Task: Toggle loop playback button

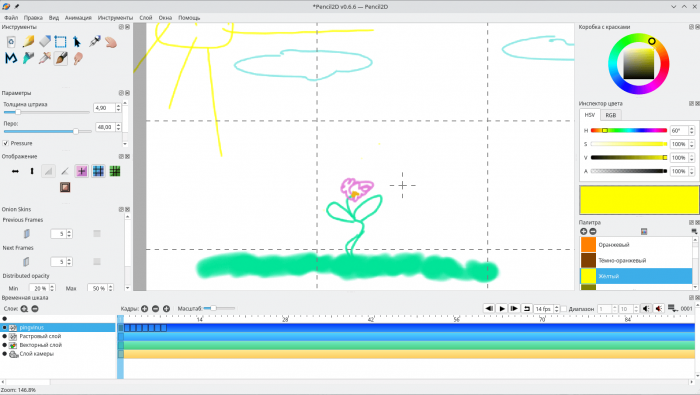Action: pos(527,309)
